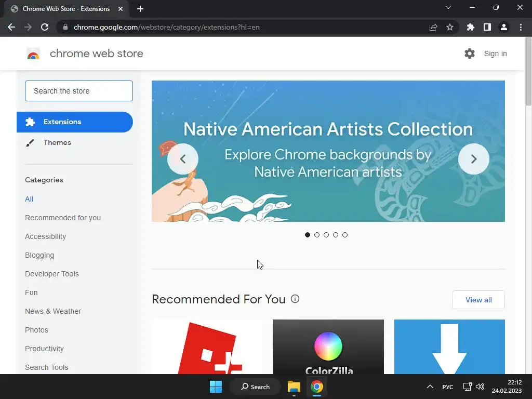
Task: Expand hidden system tray icons
Action: click(430, 387)
